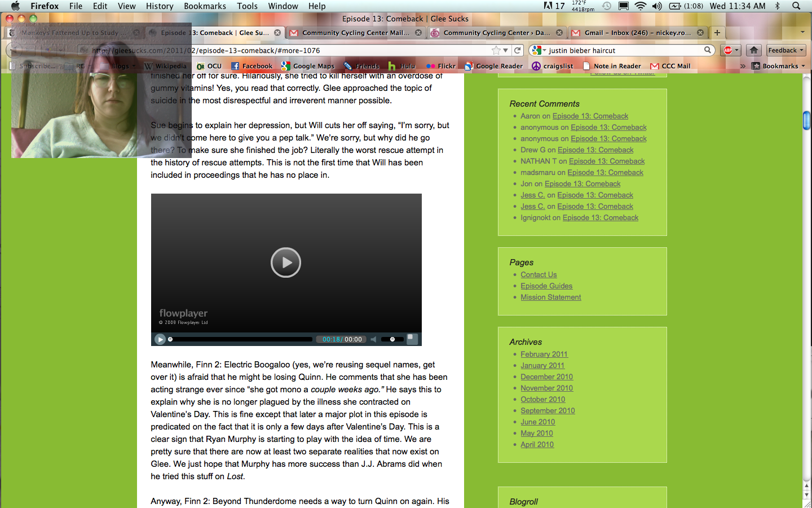Adjust the video player volume slider
The width and height of the screenshot is (812, 508).
(x=392, y=339)
